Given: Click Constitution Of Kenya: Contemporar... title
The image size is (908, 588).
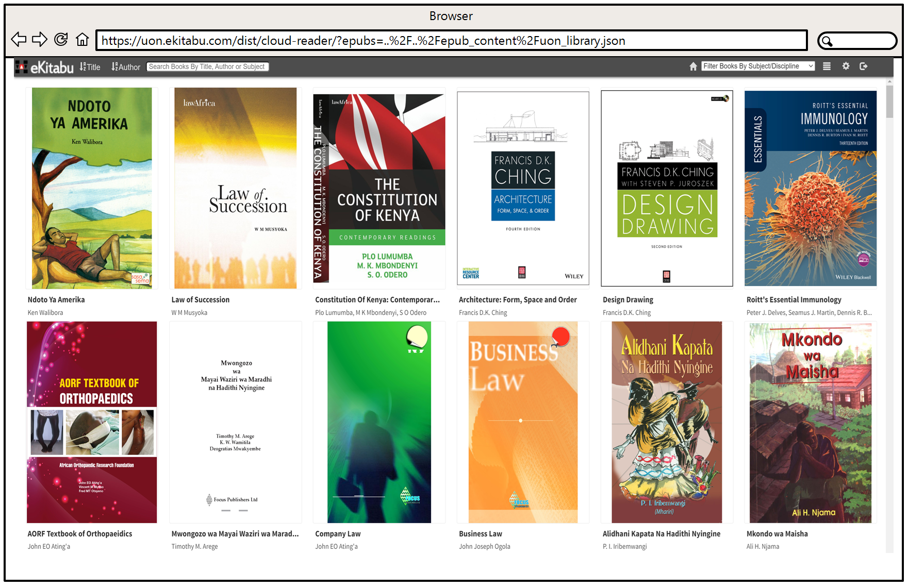Looking at the screenshot, I should [377, 299].
